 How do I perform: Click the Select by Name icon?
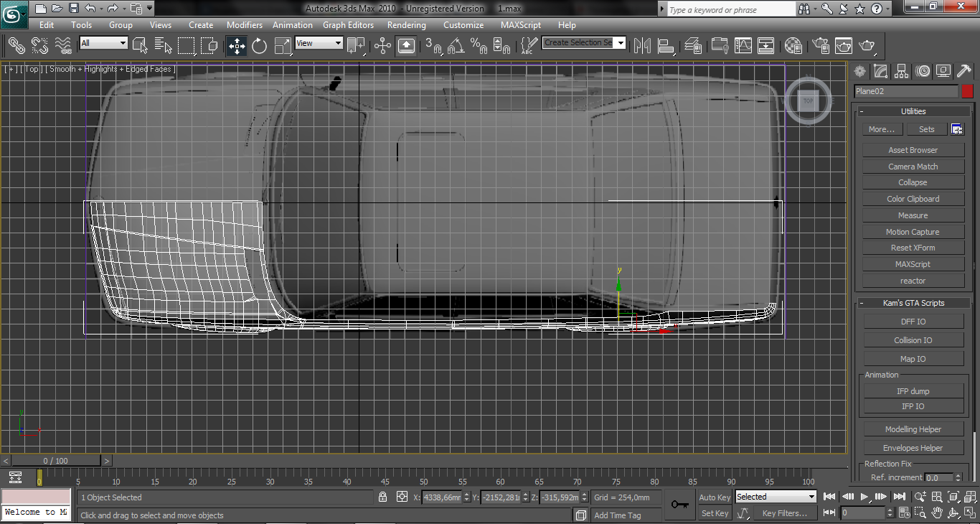[164, 46]
